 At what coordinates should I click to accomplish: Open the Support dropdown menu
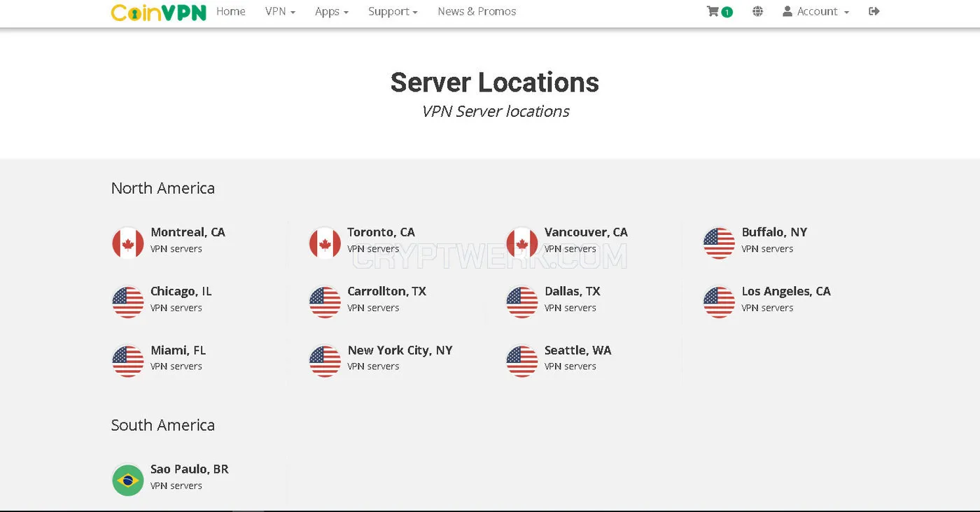pos(393,11)
